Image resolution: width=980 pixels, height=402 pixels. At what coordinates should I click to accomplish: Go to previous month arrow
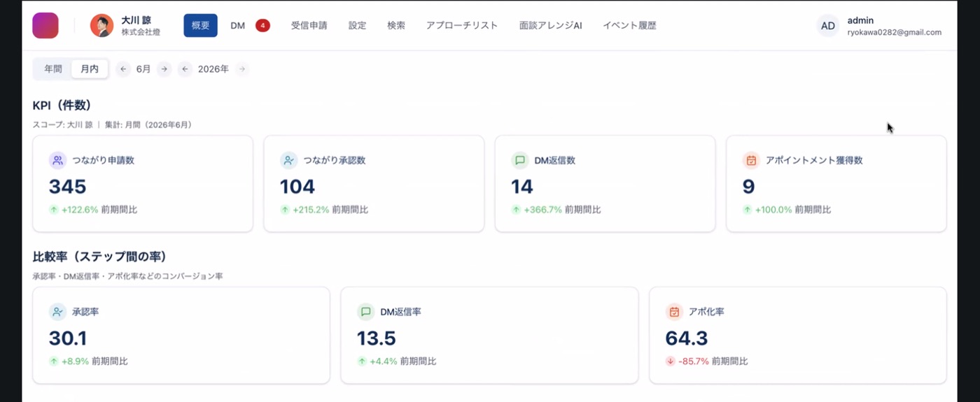123,69
